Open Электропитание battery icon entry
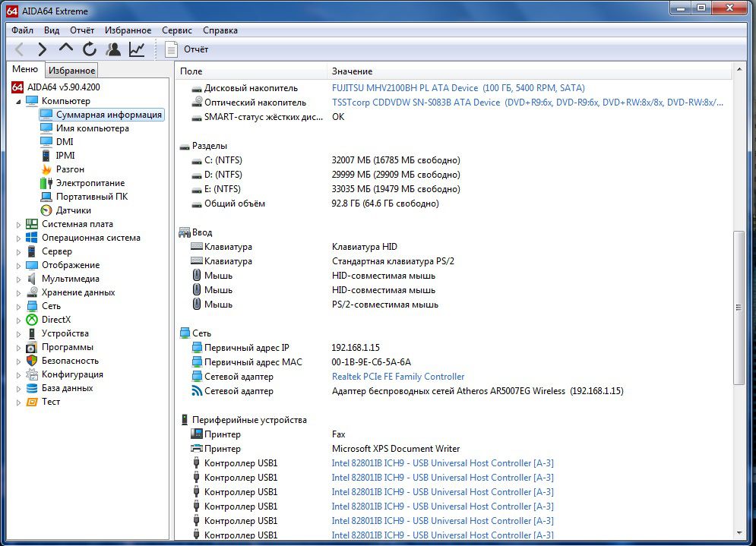 [46, 183]
